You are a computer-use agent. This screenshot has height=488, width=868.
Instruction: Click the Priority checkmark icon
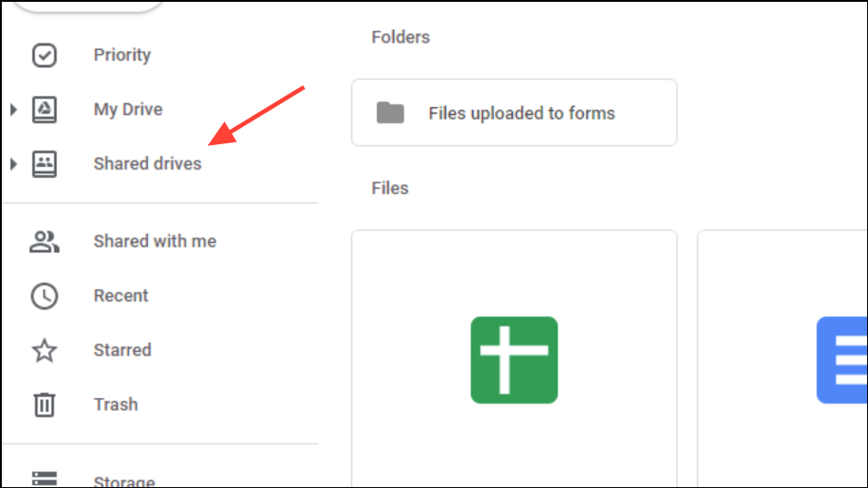click(x=44, y=55)
